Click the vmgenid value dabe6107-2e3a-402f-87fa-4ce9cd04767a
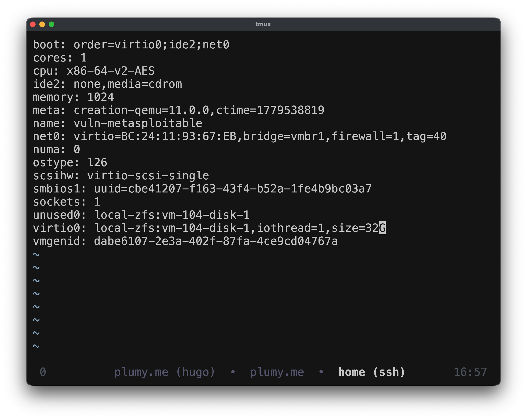This screenshot has height=420, width=527. tap(216, 241)
